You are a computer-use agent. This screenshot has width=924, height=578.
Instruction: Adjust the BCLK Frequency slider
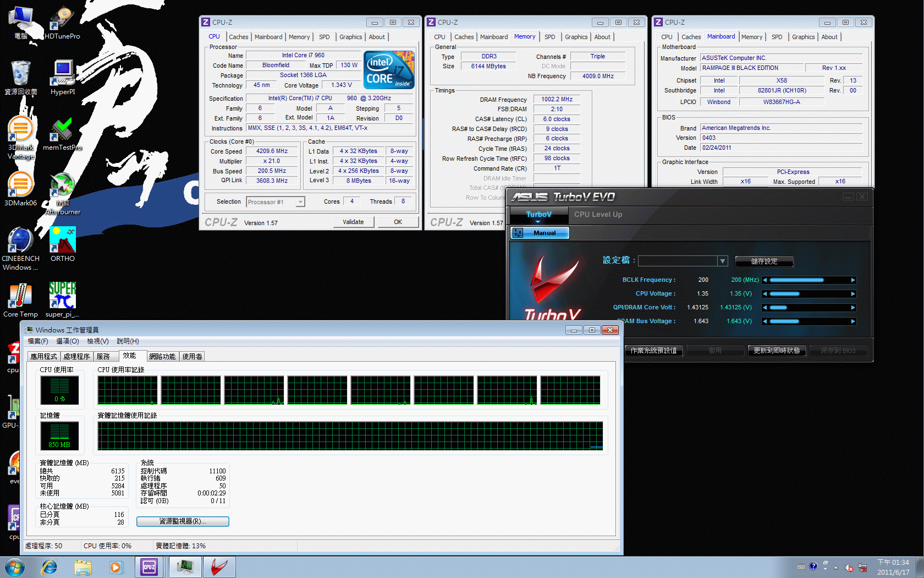809,280
